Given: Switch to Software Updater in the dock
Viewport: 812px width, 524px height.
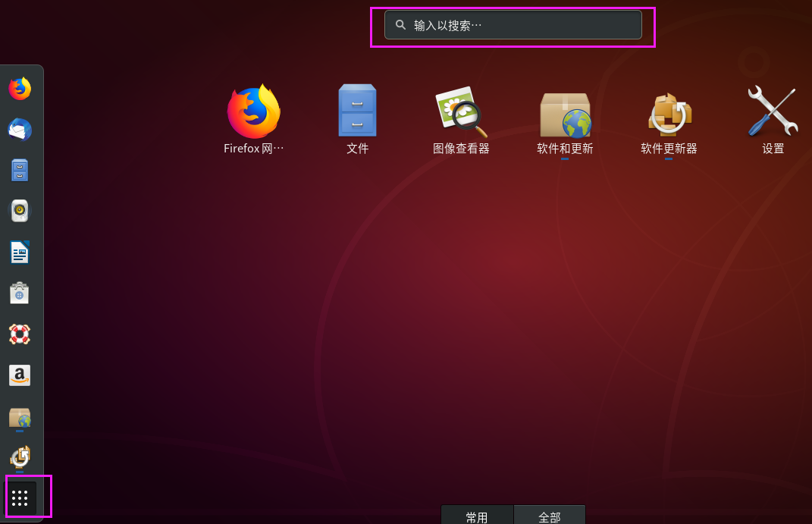Looking at the screenshot, I should point(20,457).
